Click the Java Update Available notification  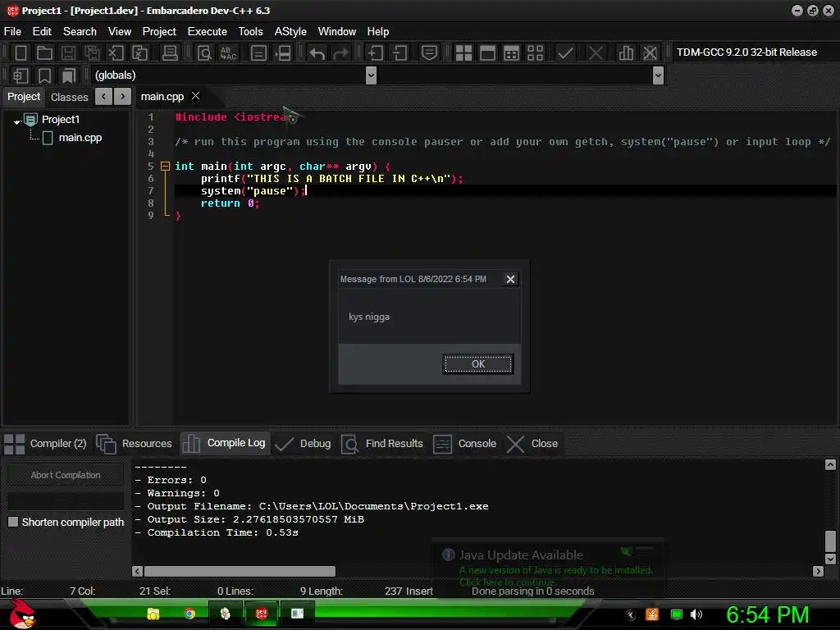point(547,568)
